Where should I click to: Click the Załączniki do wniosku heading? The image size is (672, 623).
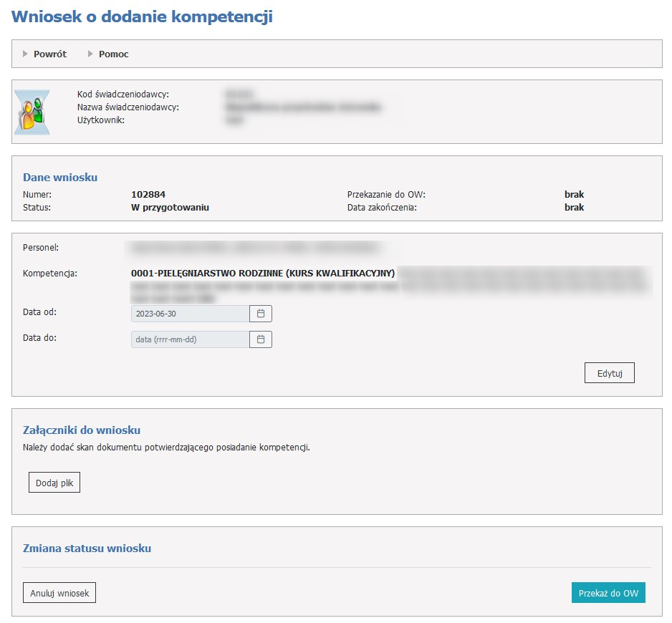pyautogui.click(x=82, y=430)
